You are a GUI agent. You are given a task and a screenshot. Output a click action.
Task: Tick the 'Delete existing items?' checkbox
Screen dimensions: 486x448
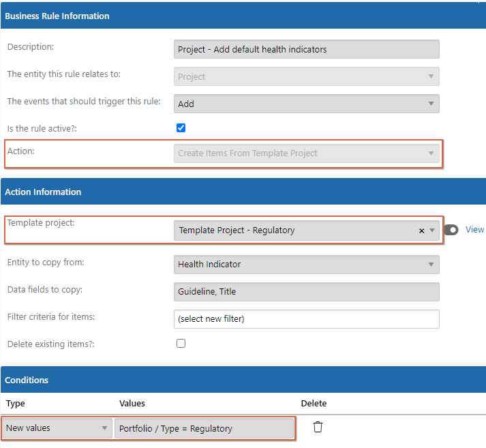click(181, 344)
